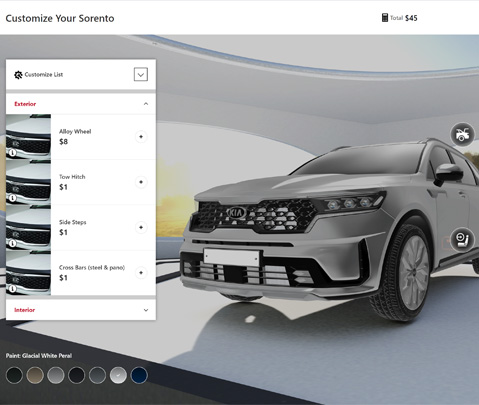Viewport: 479px width, 405px height.
Task: Switch to interior seat view icon
Action: pyautogui.click(x=462, y=239)
